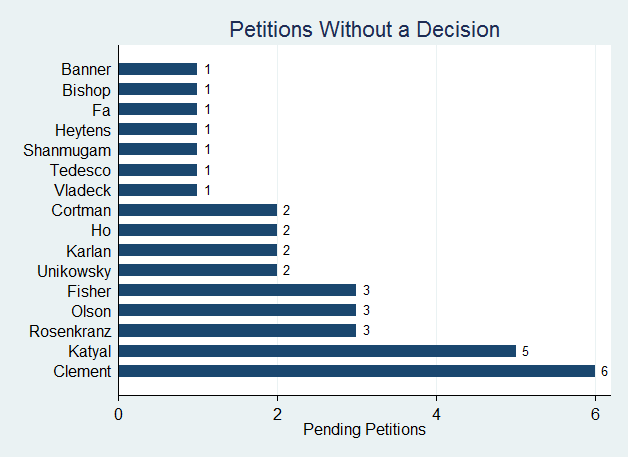Click the 'Petitions Without a Decision' chart title
This screenshot has height=457, width=628.
(x=364, y=29)
